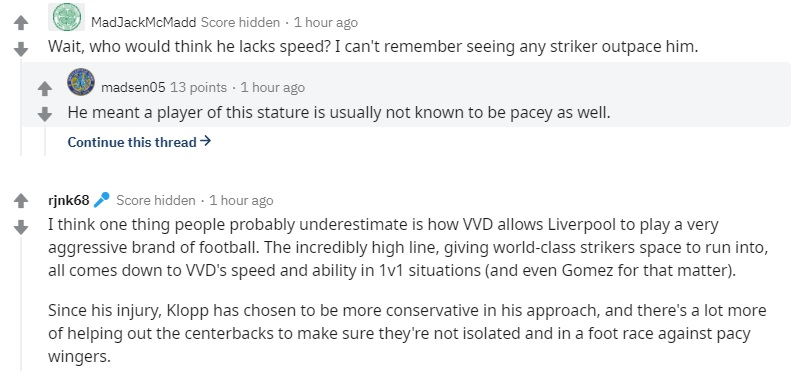
Task: Open madsen05's user profile link
Action: (x=133, y=88)
